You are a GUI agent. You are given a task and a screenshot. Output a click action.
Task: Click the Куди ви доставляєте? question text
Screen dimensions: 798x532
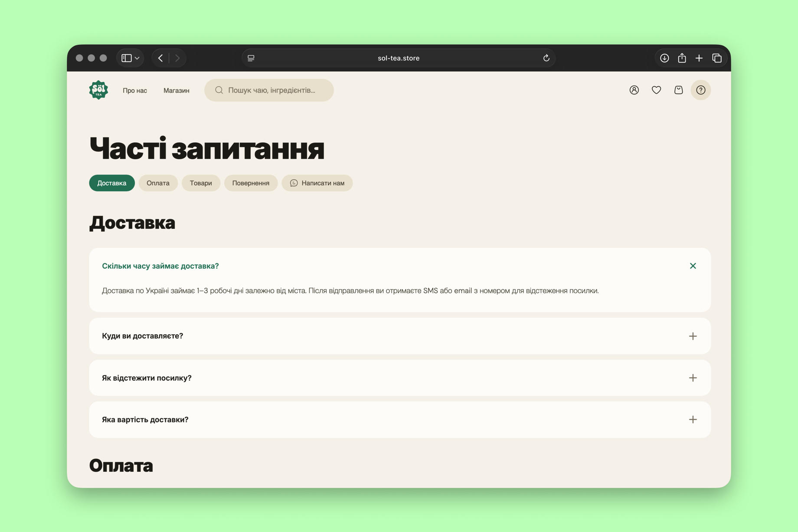tap(142, 336)
